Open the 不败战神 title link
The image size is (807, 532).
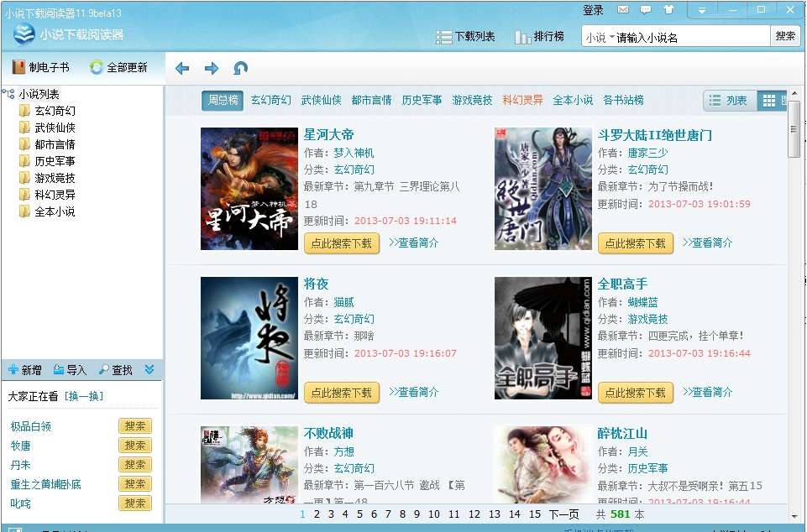(x=328, y=433)
